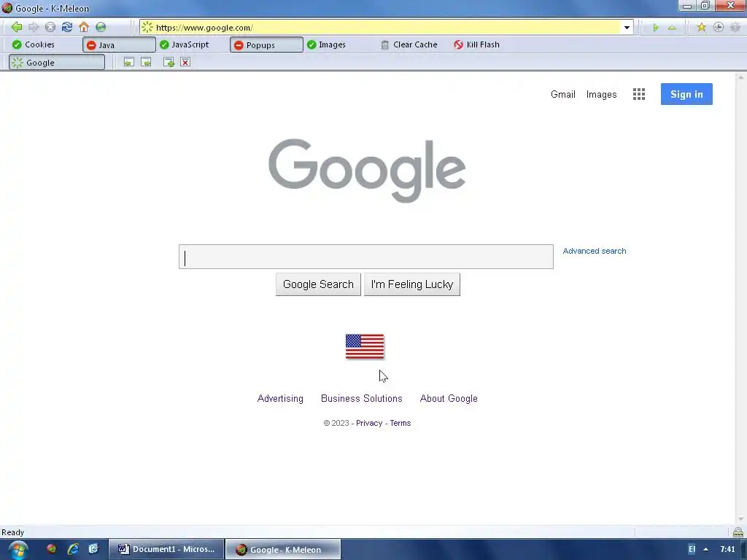Stop page loading with the stop icon
This screenshot has width=747, height=560.
tap(50, 27)
